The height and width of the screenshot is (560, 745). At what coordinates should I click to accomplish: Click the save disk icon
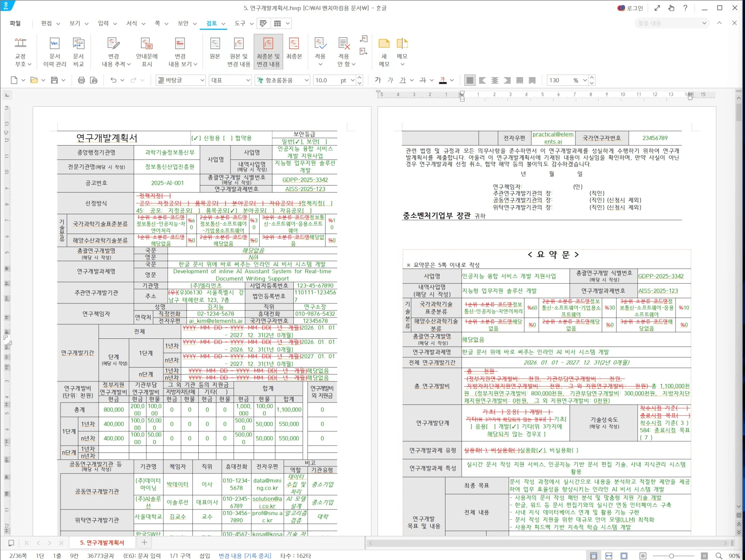pyautogui.click(x=54, y=80)
